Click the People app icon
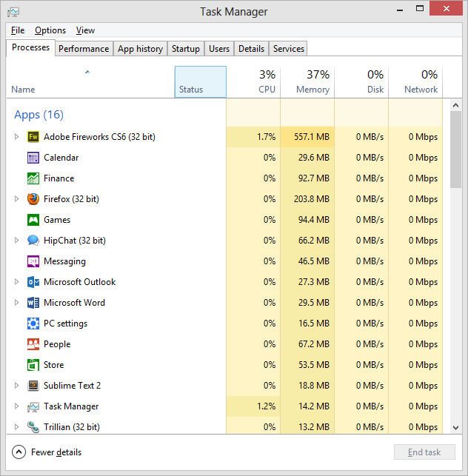 click(x=33, y=344)
